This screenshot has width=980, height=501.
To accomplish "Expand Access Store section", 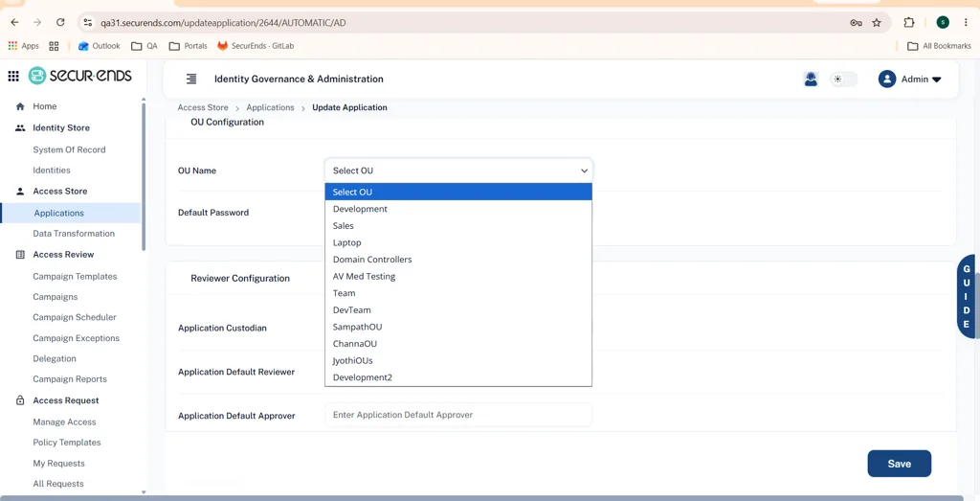I will [60, 192].
